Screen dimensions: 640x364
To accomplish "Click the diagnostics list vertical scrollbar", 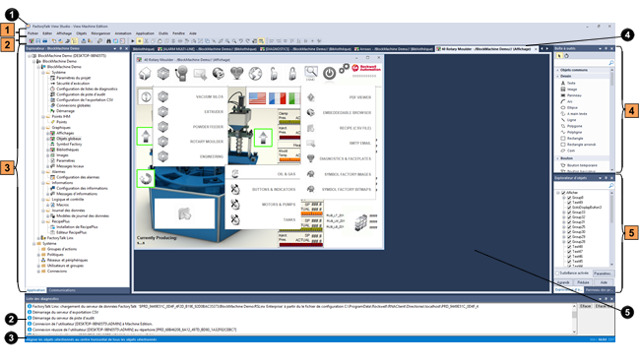I will 575,319.
